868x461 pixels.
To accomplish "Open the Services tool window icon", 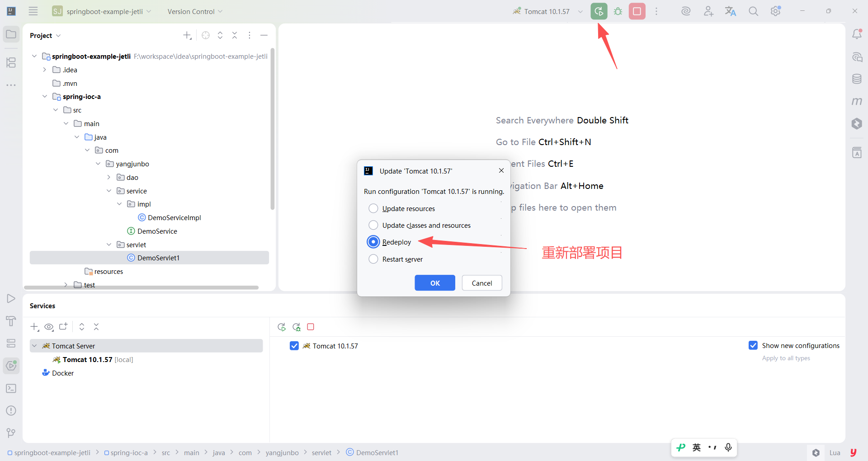I will 11,366.
